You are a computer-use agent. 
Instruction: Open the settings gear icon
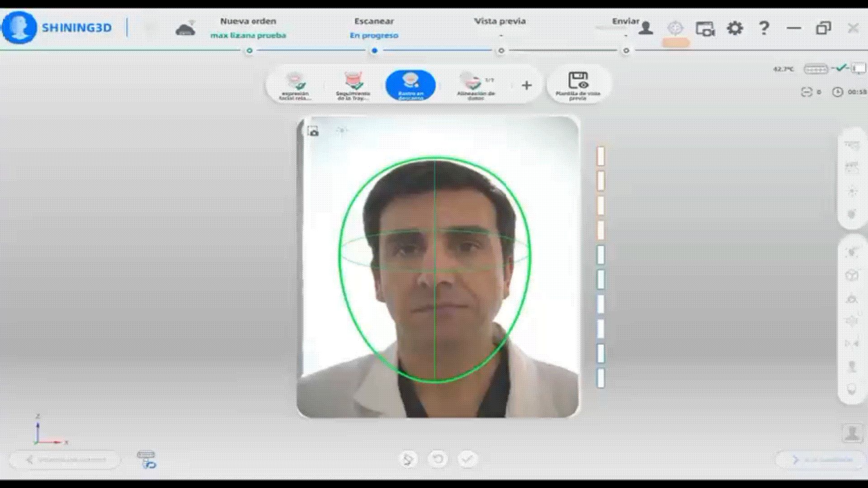[735, 28]
